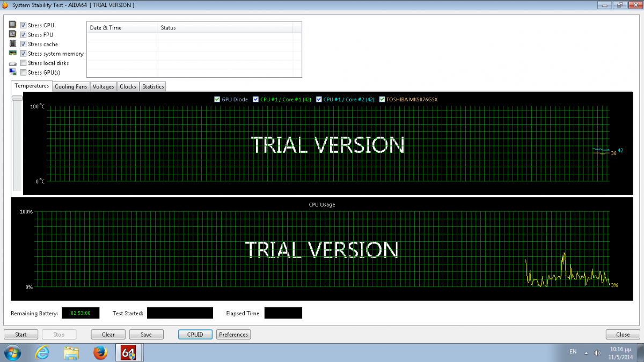The height and width of the screenshot is (362, 644).
Task: Click the CPU Usage graph title
Action: point(322,204)
